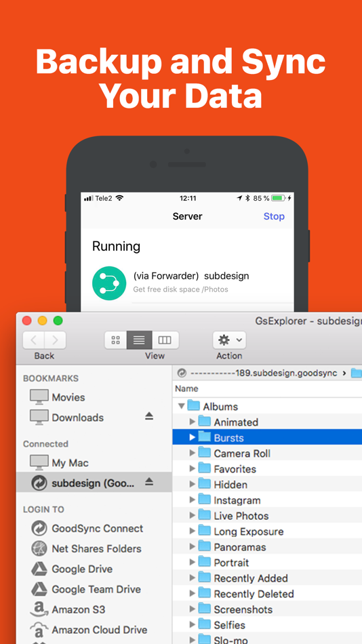Expand the Favorites folder
Screen dimensions: 362x644
pos(192,468)
